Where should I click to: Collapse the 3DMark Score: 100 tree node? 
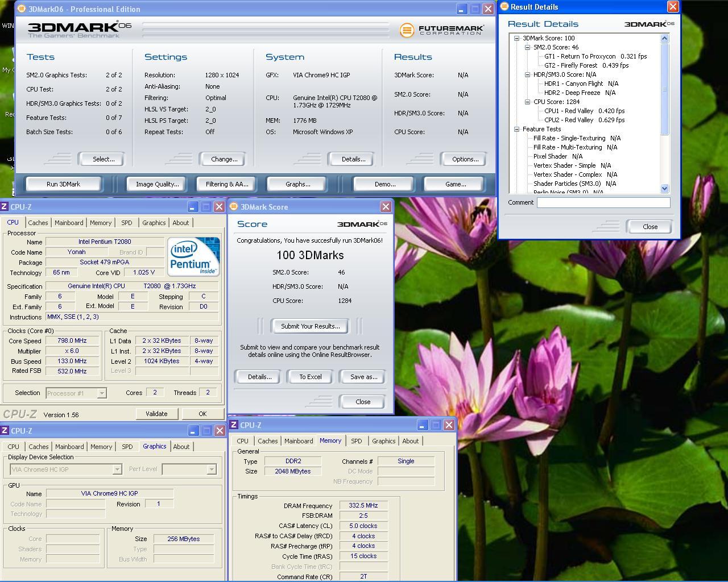(516, 38)
